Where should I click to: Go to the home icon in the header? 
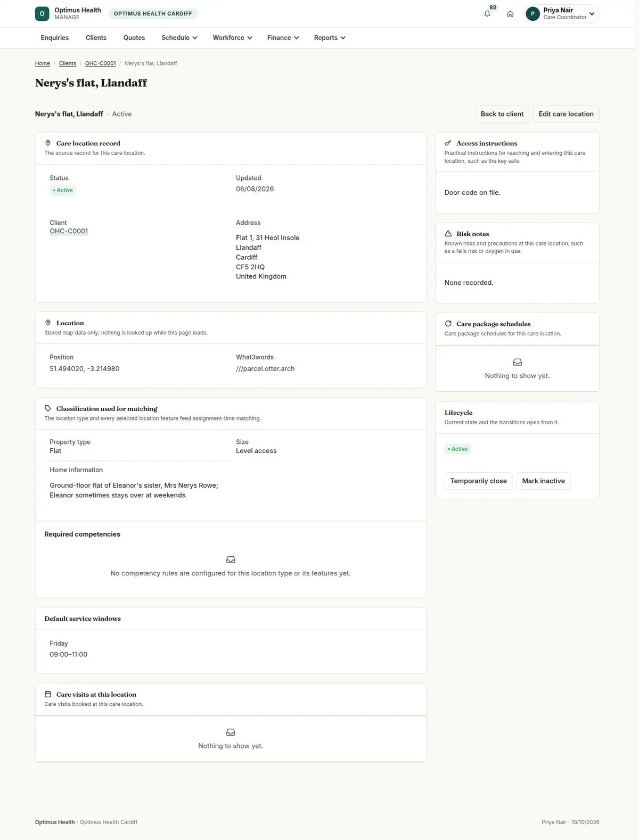(x=510, y=14)
